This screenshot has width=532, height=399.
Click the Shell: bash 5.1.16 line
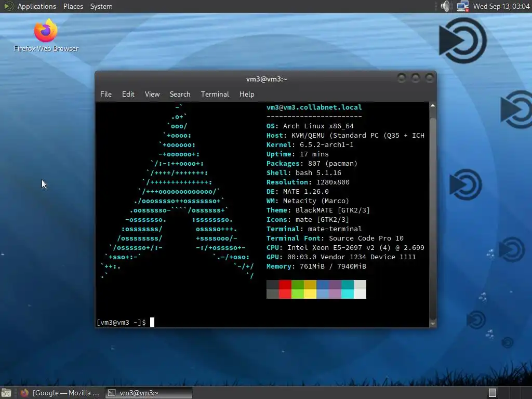pyautogui.click(x=304, y=172)
